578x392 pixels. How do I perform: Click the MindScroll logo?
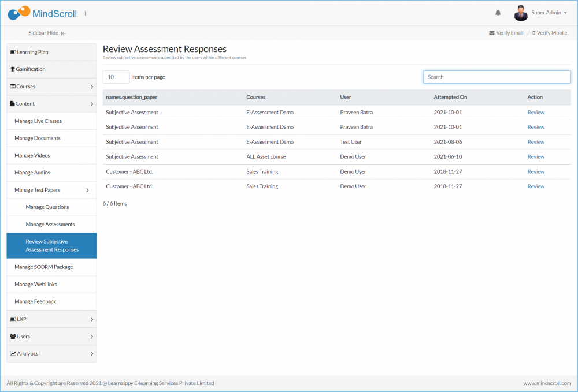click(42, 13)
